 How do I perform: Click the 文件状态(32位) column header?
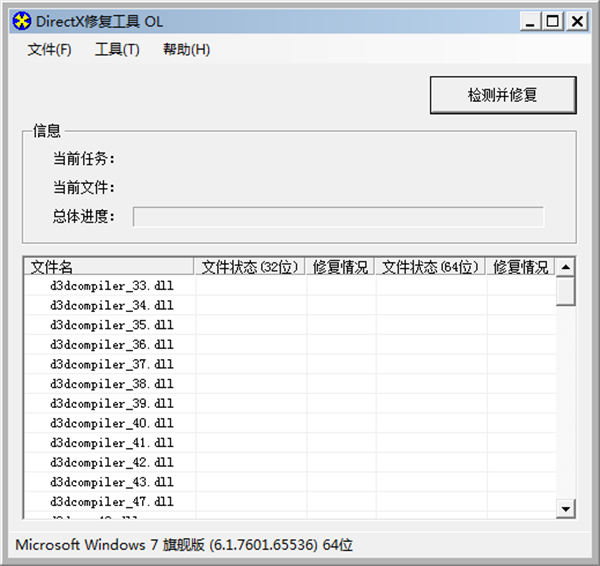point(250,267)
